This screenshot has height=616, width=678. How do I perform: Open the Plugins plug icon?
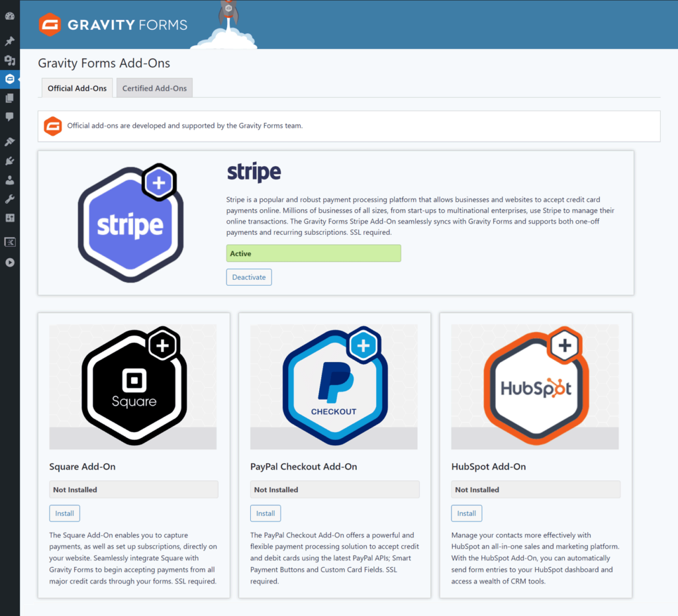tap(10, 160)
